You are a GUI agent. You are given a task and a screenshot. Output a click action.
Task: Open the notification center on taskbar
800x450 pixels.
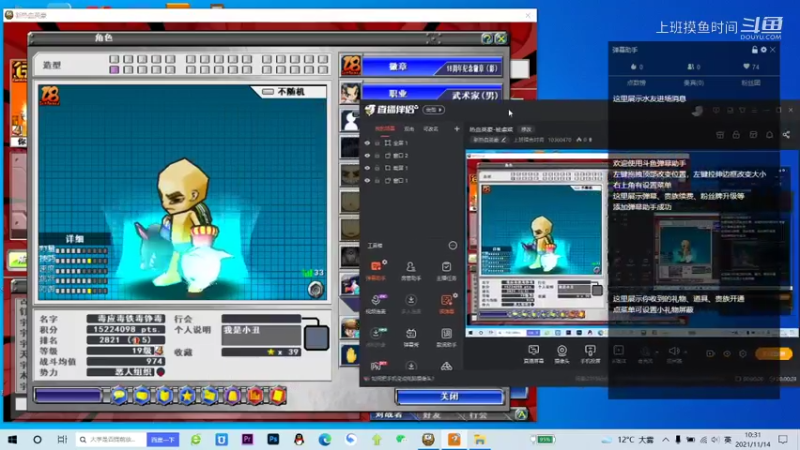click(783, 439)
